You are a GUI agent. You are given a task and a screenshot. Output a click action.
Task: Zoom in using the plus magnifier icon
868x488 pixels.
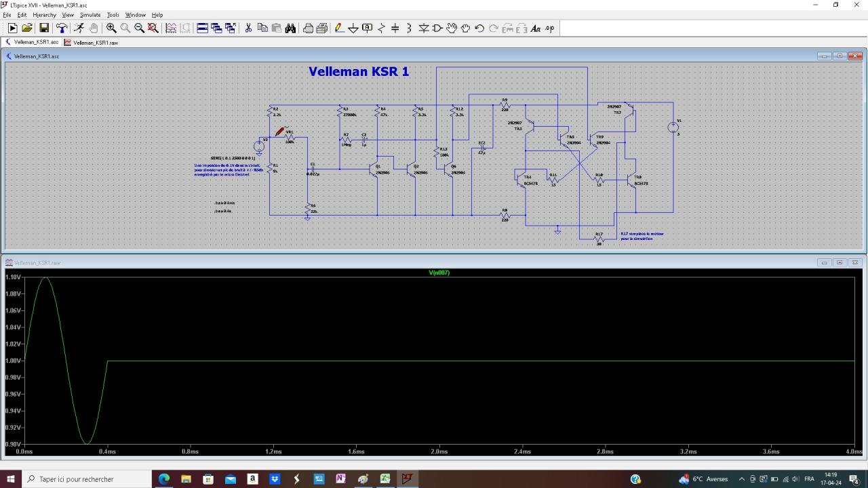[x=111, y=28]
